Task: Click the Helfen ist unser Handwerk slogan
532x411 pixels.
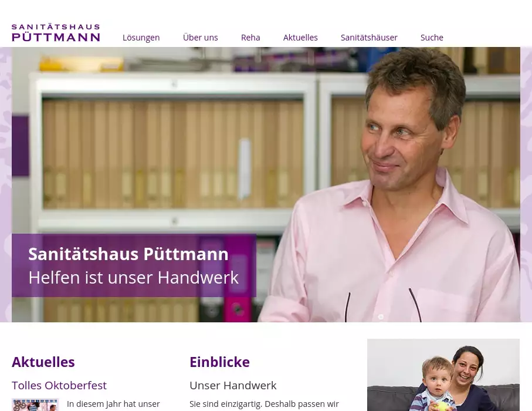Action: 133,278
